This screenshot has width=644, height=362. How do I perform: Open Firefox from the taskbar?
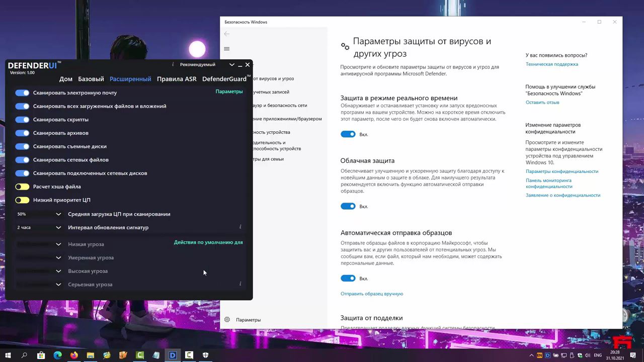point(74,355)
